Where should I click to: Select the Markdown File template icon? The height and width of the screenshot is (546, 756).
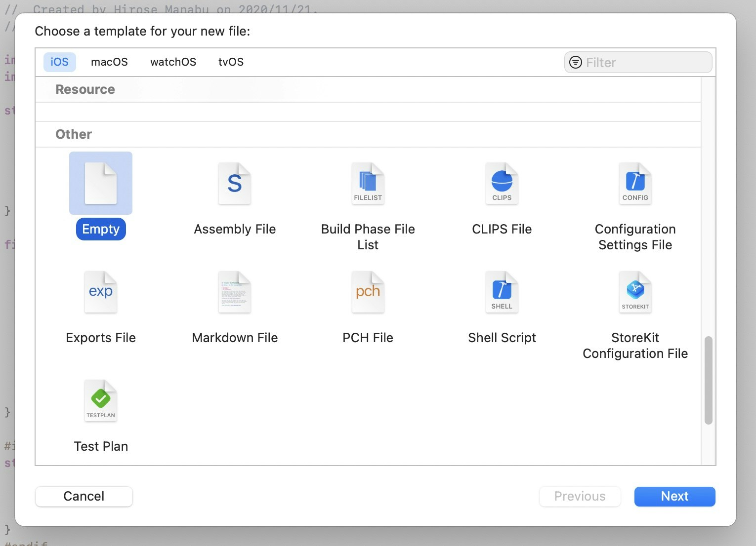(235, 292)
